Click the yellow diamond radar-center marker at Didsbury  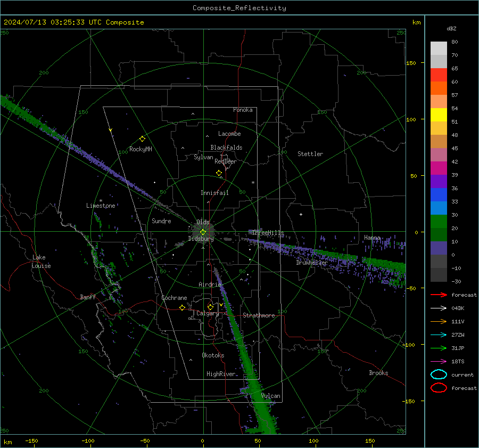[203, 232]
